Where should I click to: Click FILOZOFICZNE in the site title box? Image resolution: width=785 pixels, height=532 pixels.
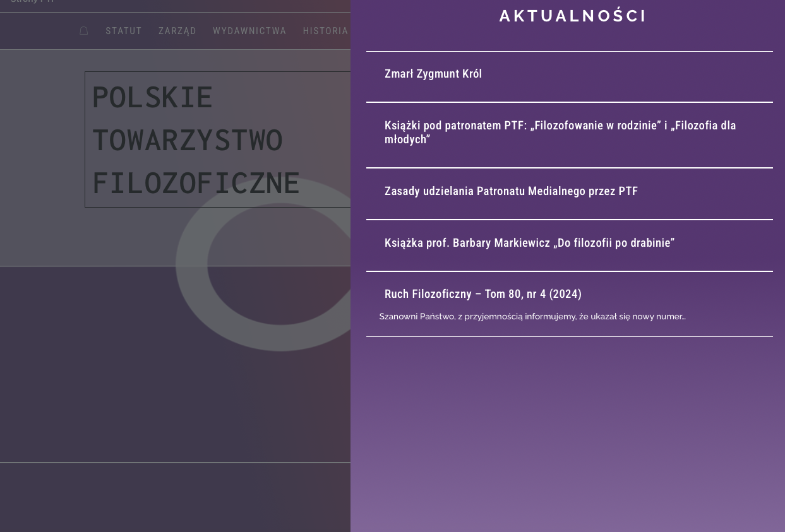196,183
